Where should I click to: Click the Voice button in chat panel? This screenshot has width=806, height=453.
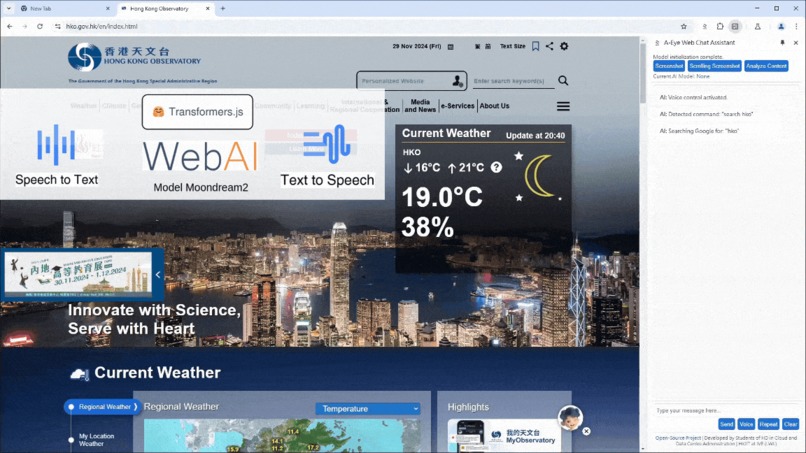point(746,424)
